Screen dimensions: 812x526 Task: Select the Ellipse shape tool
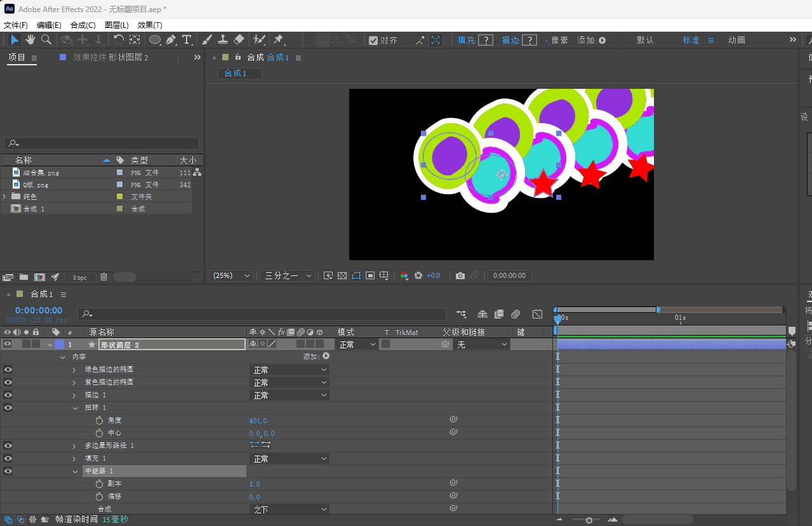[x=154, y=40]
